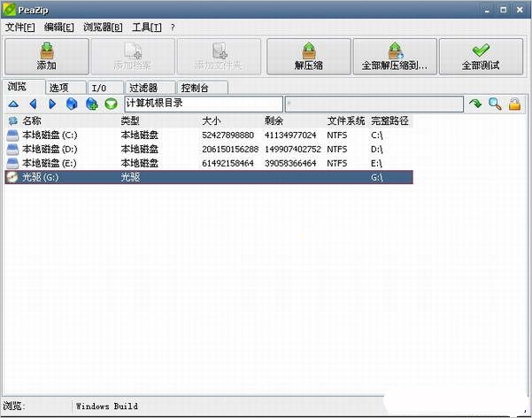Screen dimensions: 532x418
Task: Sort by the 完整路径 column header
Action: 389,120
